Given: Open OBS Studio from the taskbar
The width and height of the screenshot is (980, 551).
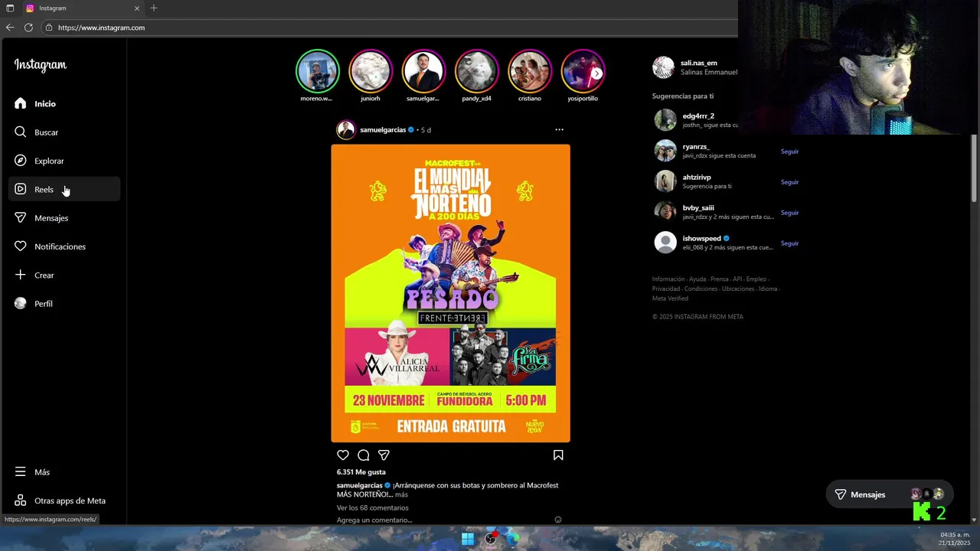Looking at the screenshot, I should pos(491,539).
